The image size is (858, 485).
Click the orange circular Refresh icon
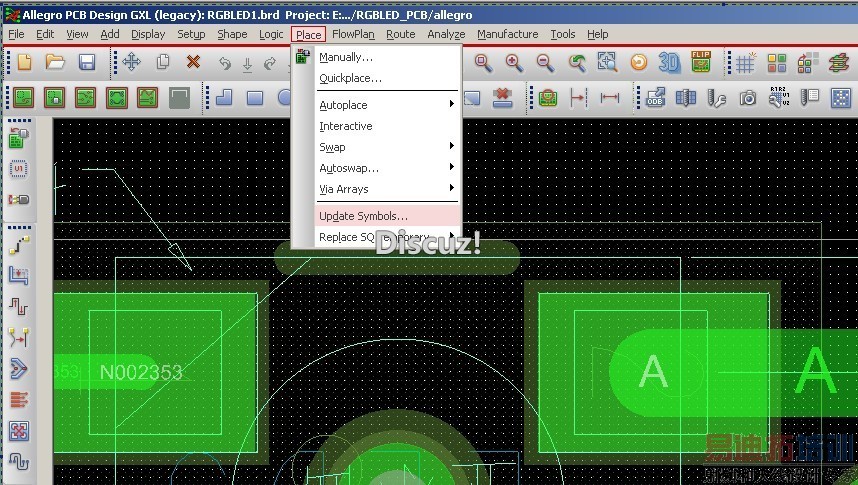(639, 62)
